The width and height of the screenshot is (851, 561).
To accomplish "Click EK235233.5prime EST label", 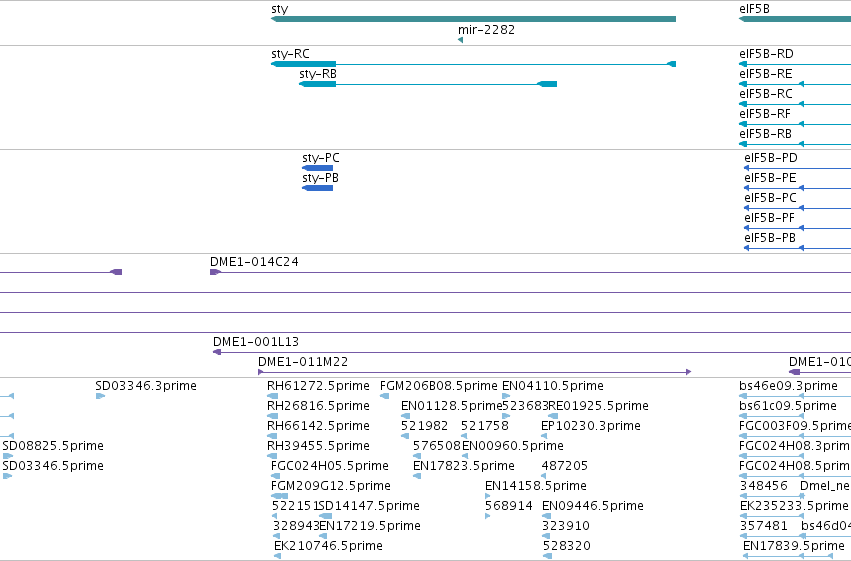I will [795, 506].
